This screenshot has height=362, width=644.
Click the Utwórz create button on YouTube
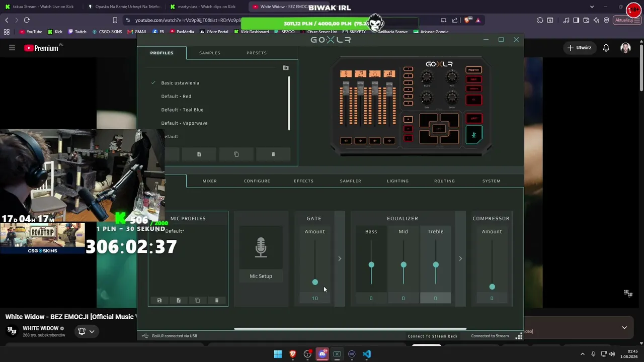point(579,48)
